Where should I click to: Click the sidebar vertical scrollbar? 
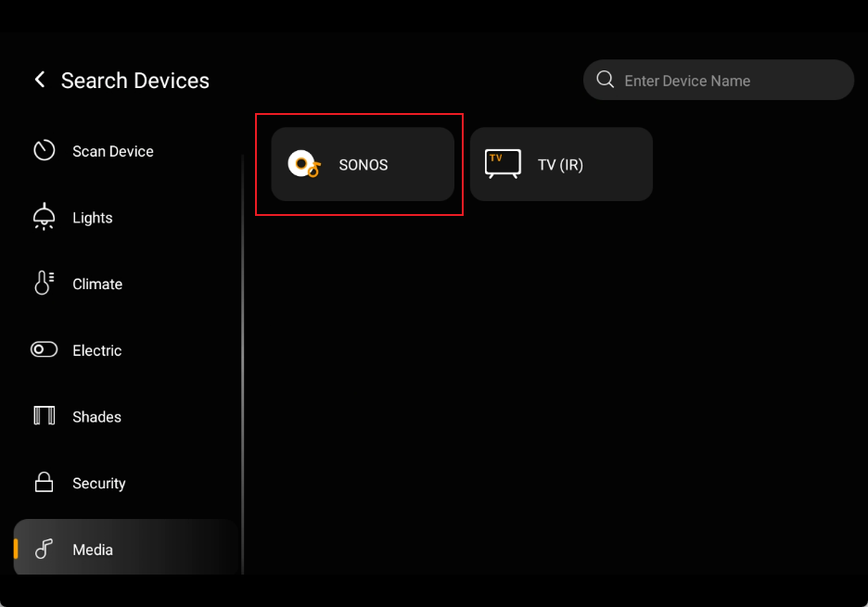[242, 364]
